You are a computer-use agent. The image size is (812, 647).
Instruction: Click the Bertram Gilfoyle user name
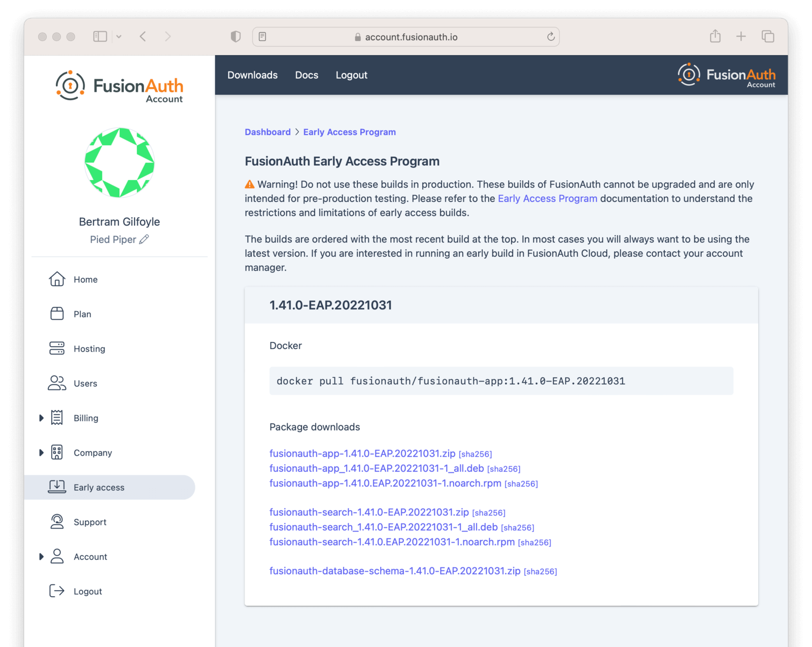pos(119,222)
